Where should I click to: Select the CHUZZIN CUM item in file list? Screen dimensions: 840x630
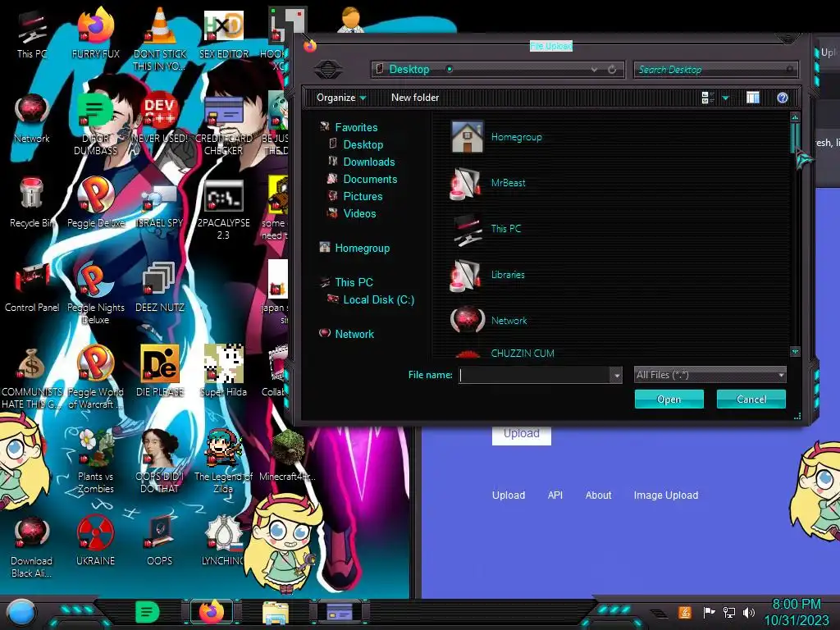pos(504,353)
